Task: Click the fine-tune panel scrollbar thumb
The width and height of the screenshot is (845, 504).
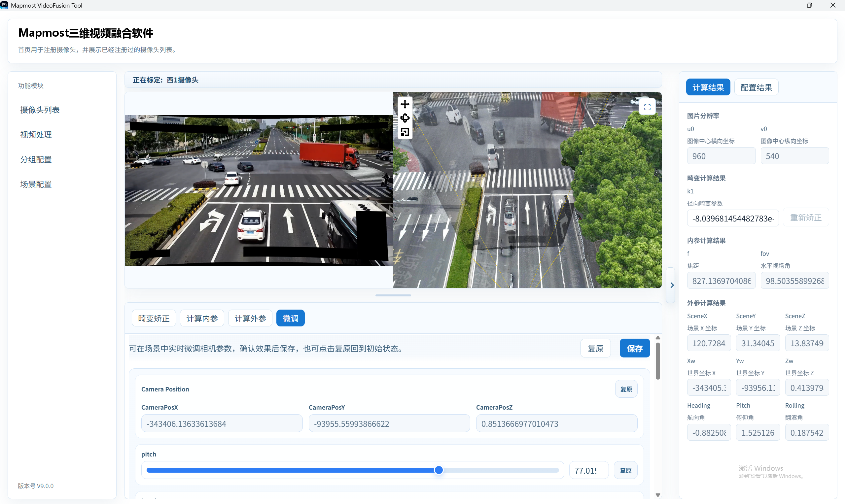Action: [x=658, y=361]
